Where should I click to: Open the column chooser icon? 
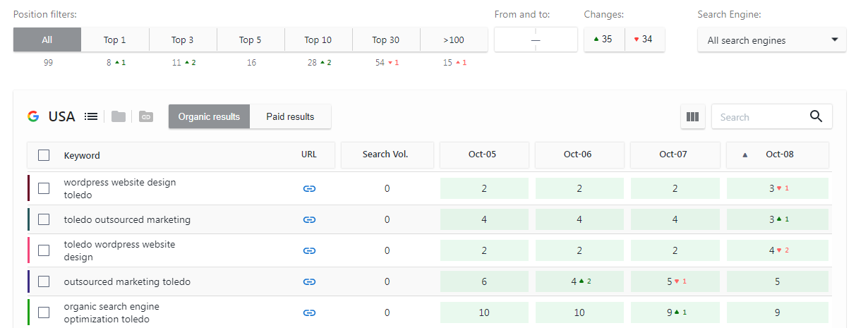[693, 117]
